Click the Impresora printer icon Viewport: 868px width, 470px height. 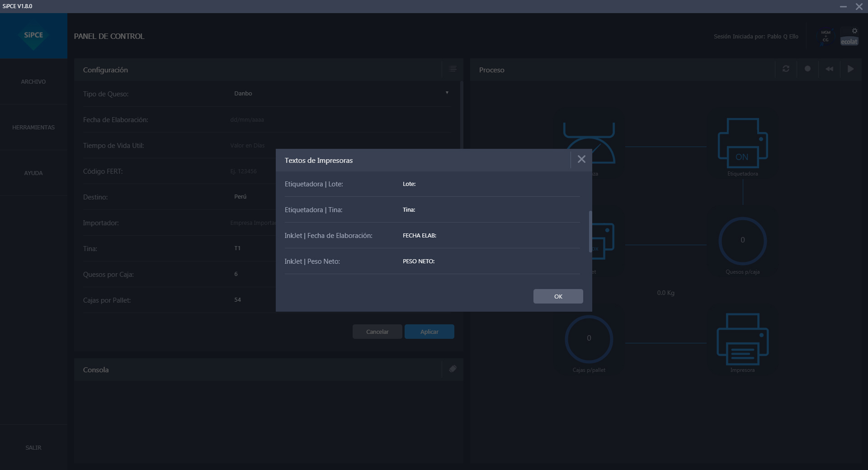coord(742,339)
